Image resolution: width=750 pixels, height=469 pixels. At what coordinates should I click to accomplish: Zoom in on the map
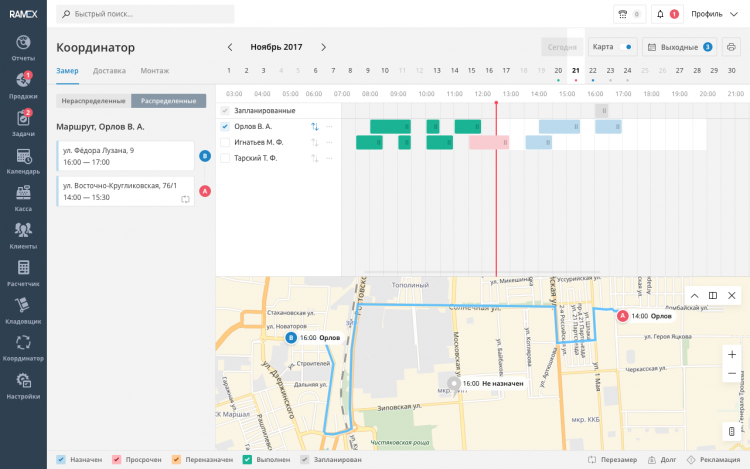pos(732,354)
